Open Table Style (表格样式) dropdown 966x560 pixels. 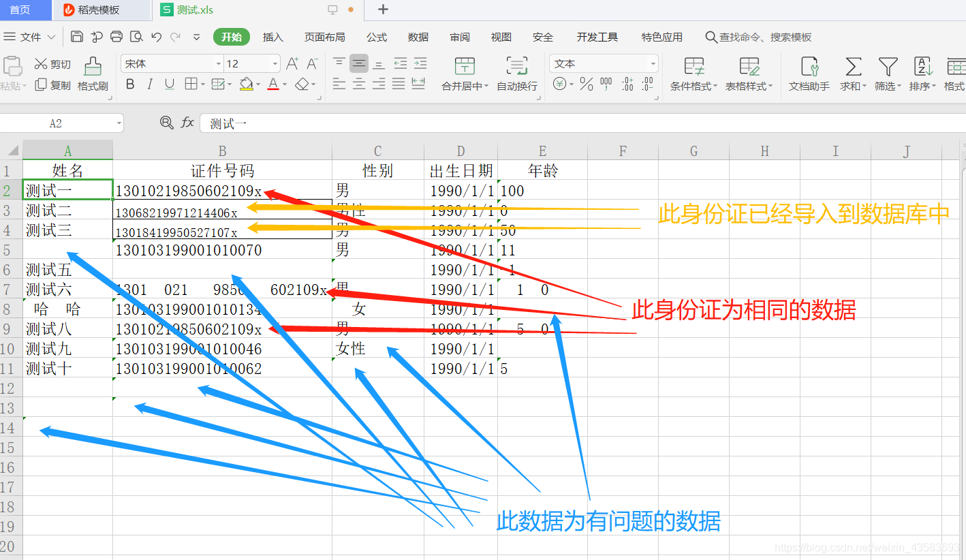(749, 74)
